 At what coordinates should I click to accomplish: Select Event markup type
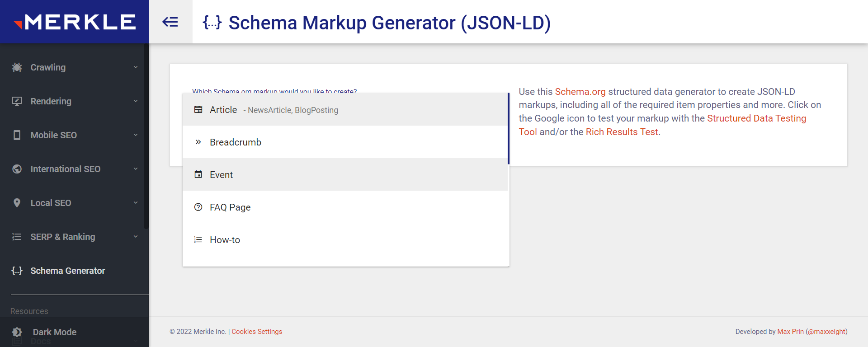(221, 175)
